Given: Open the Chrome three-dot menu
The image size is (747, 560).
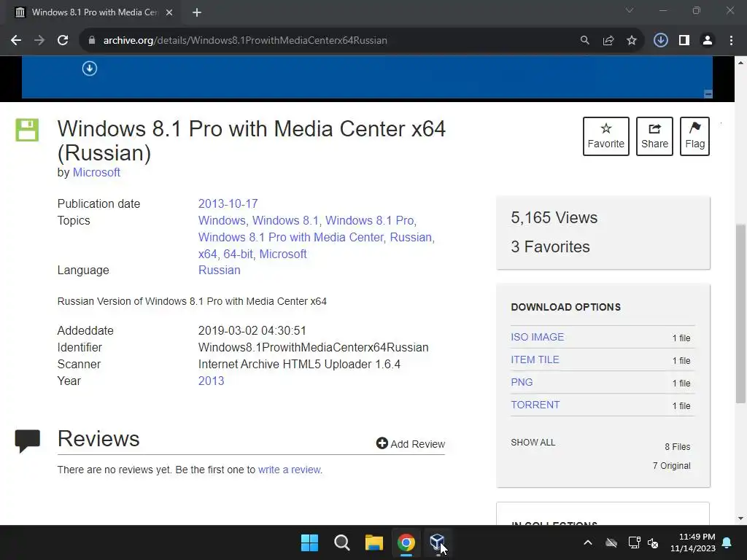Looking at the screenshot, I should point(731,41).
